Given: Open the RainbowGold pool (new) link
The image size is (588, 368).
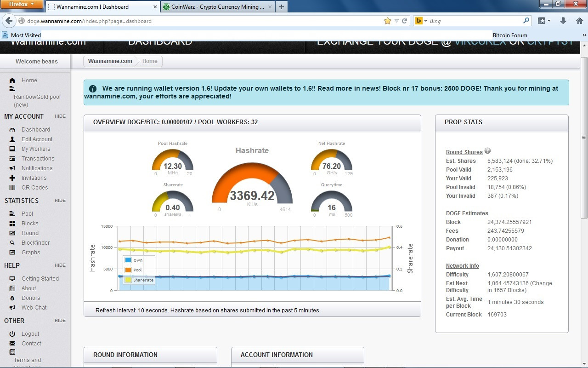Looking at the screenshot, I should click(37, 101).
